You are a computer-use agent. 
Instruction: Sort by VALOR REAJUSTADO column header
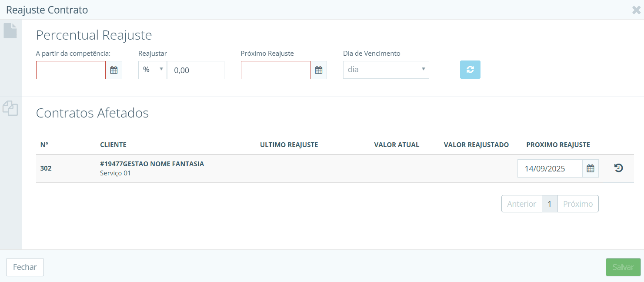pyautogui.click(x=476, y=145)
